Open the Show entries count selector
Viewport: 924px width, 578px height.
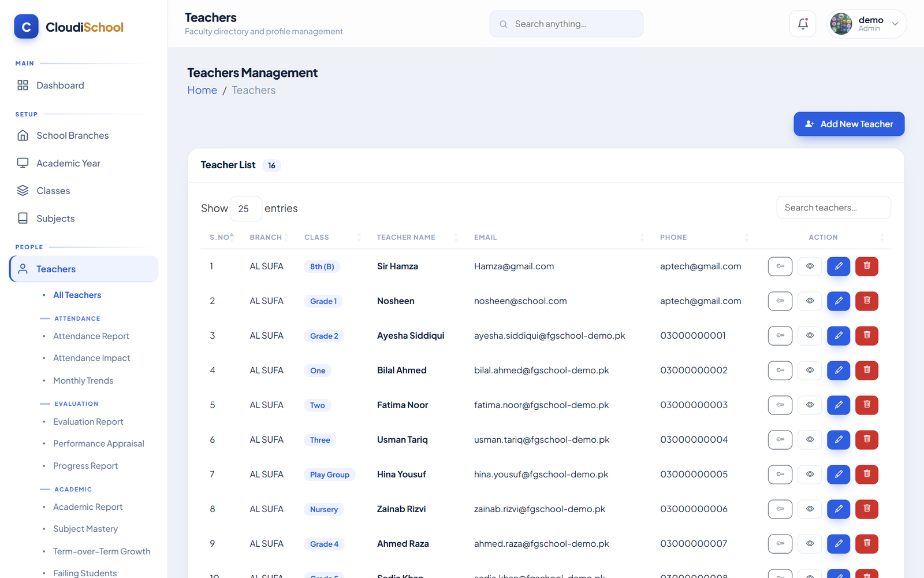246,209
